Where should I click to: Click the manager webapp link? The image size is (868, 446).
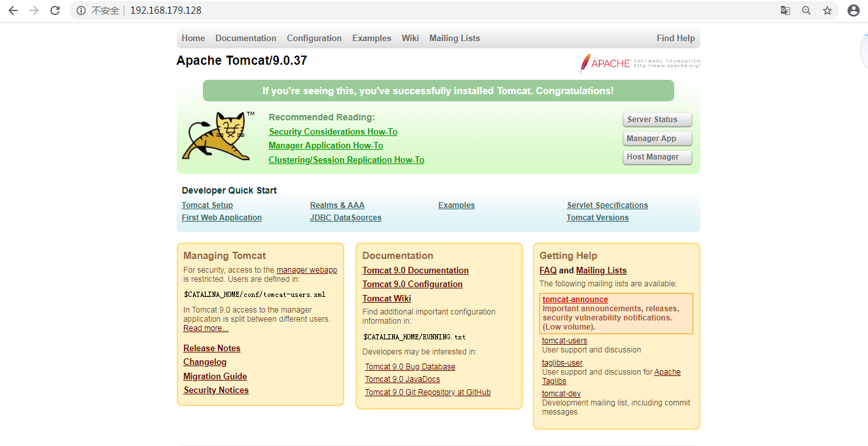pyautogui.click(x=307, y=270)
